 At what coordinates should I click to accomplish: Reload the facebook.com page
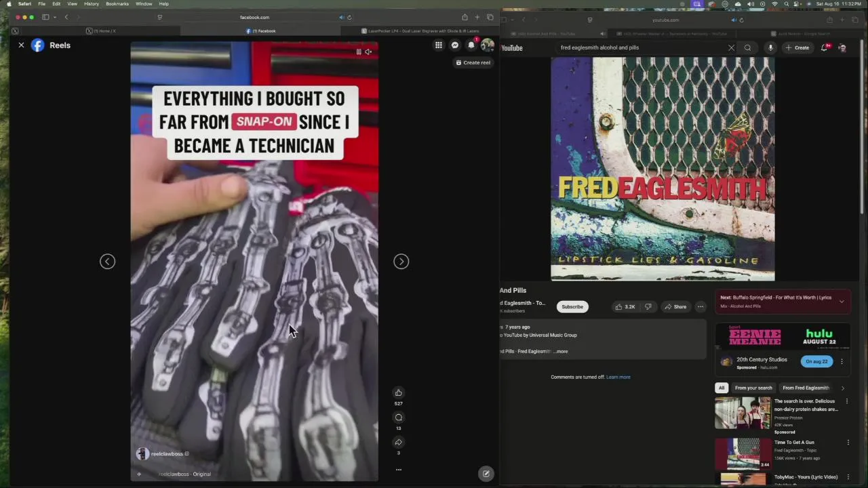tap(349, 17)
